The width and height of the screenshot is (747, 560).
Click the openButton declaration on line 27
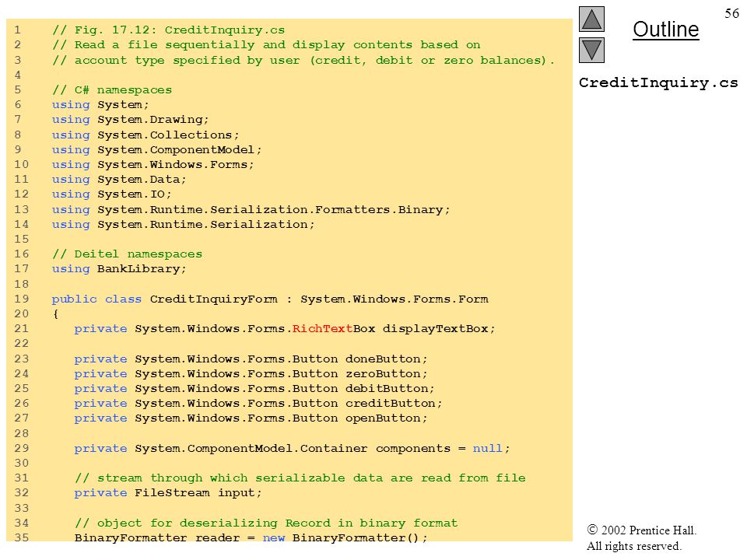pyautogui.click(x=251, y=418)
